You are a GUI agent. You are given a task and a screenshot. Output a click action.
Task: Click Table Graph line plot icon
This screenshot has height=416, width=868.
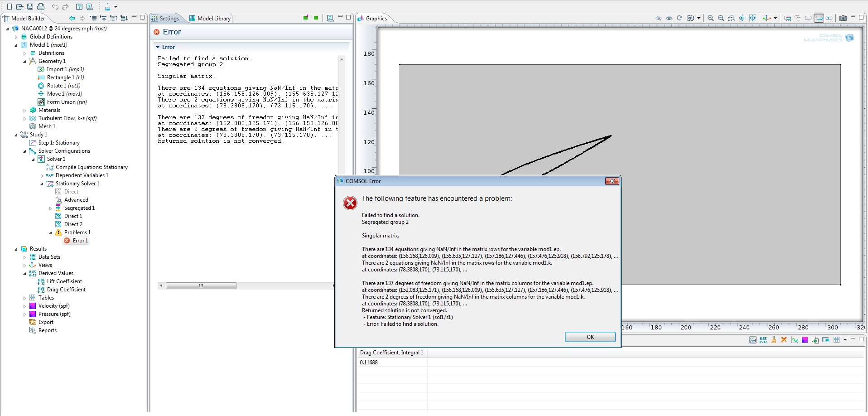[794, 340]
